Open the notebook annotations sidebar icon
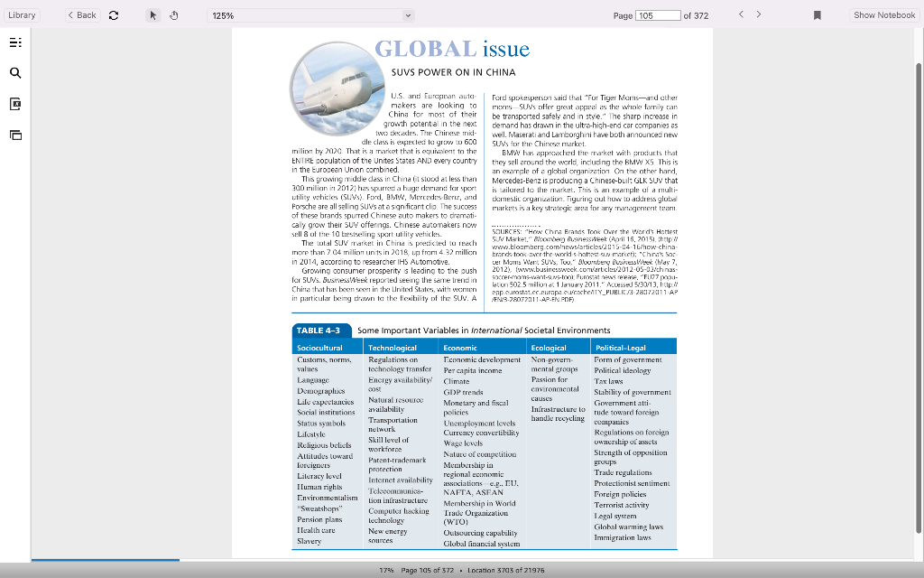Screen dimensions: 924x578 15,104
